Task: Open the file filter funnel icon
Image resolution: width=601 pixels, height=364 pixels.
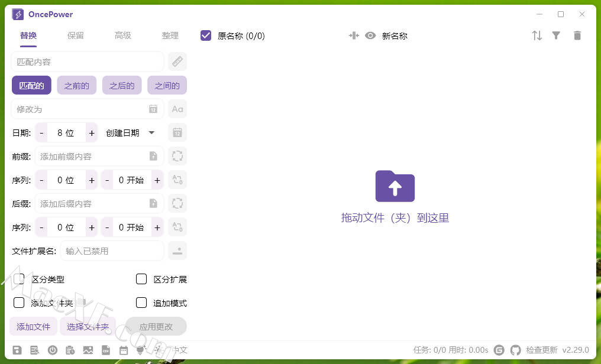Action: point(556,35)
